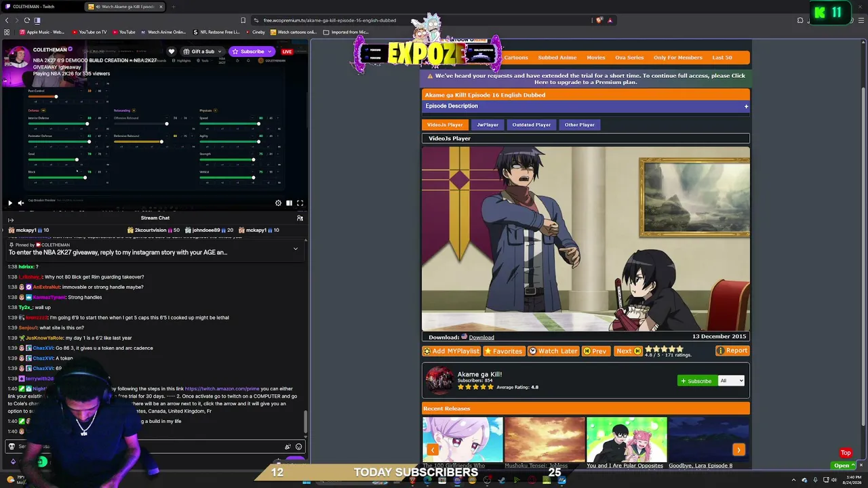Image resolution: width=868 pixels, height=488 pixels.
Task: Click the browser address bar URL
Action: coord(330,20)
